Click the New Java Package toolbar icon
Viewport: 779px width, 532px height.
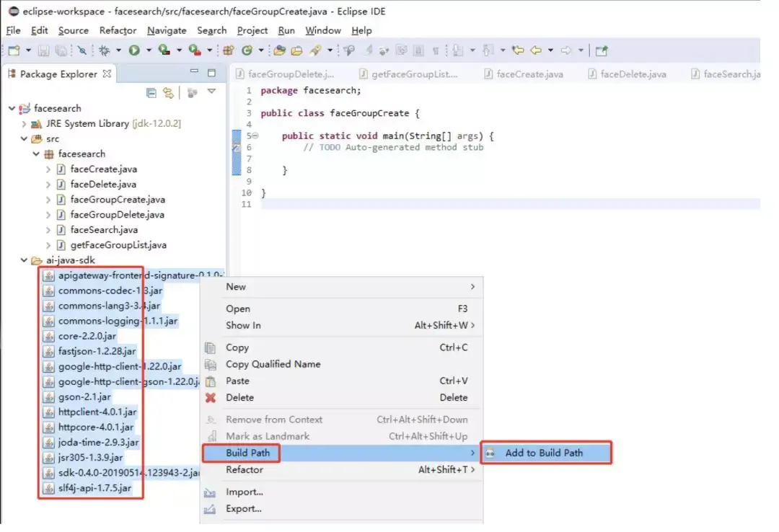point(229,50)
